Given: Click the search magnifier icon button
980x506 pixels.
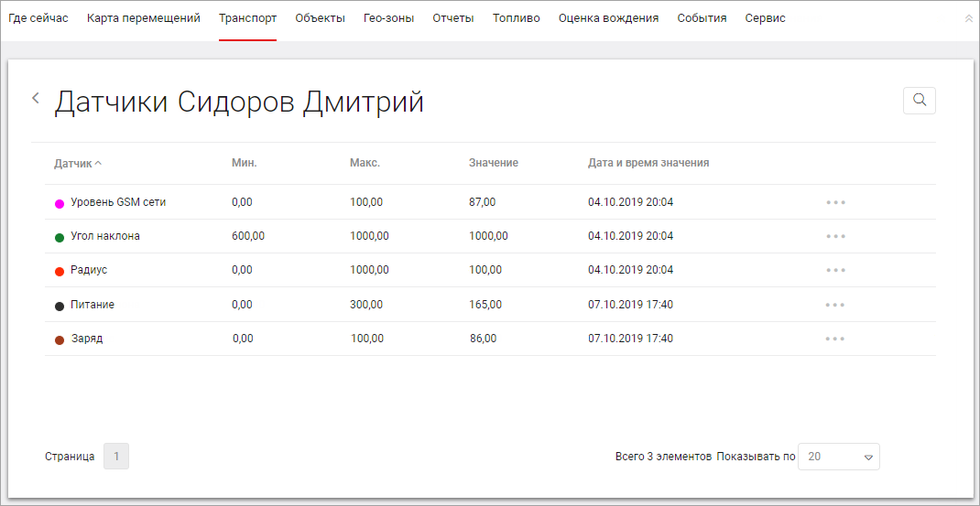Looking at the screenshot, I should click(920, 100).
